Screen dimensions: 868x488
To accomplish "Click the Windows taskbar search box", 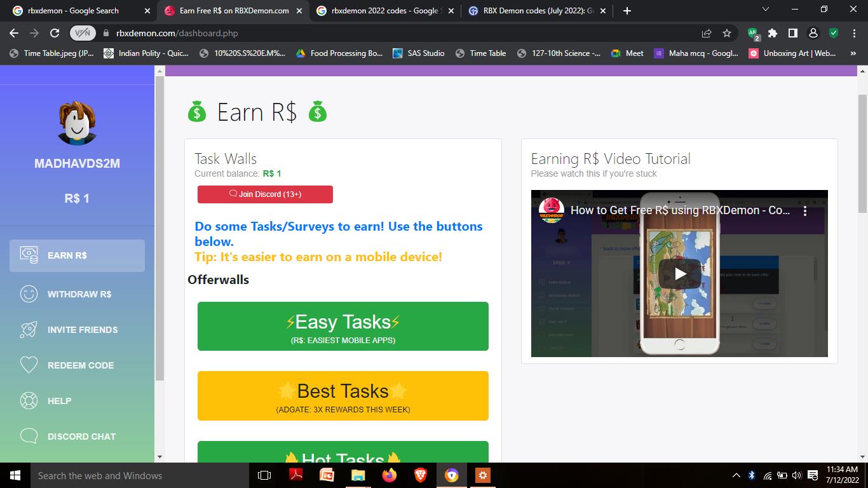I will (140, 475).
